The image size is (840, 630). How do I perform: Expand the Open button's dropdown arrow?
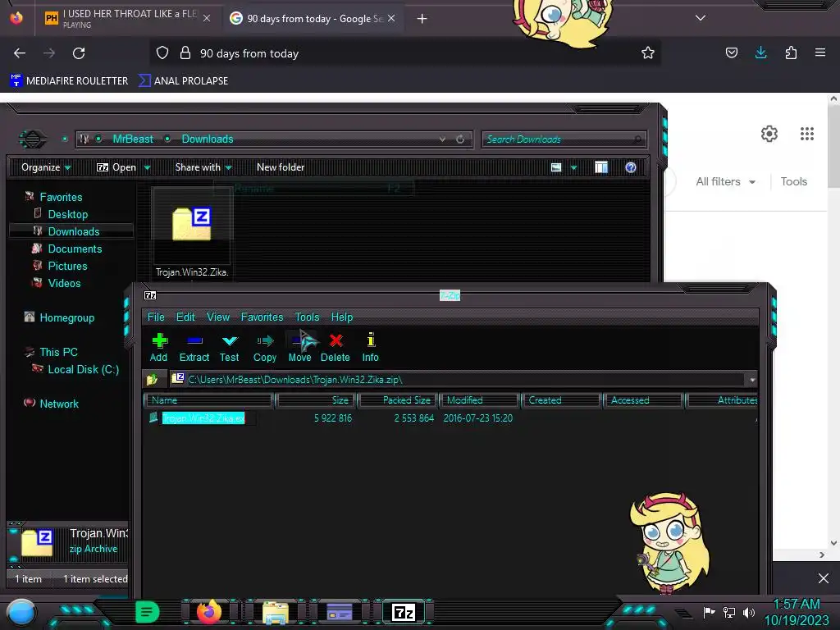point(147,167)
